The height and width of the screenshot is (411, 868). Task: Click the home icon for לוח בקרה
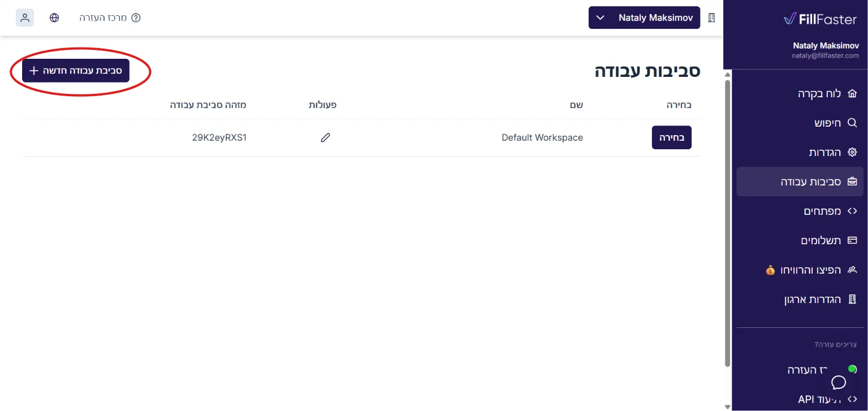point(852,93)
